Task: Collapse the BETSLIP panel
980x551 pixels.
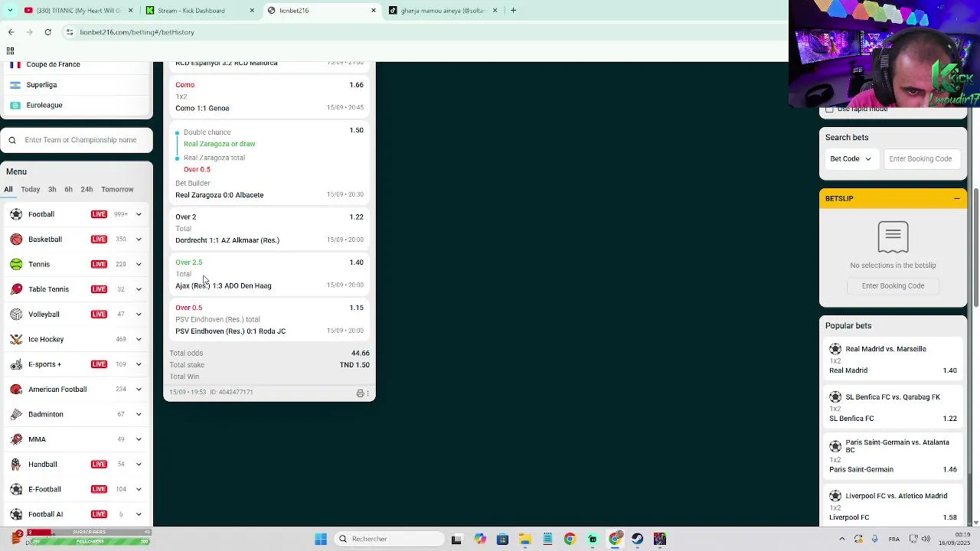Action: click(956, 198)
